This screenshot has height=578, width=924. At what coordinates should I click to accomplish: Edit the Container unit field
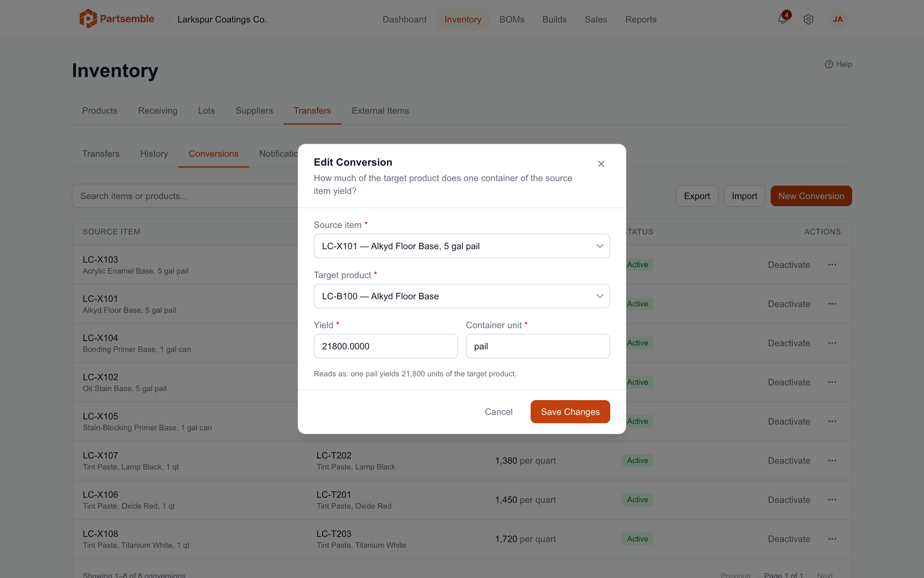(538, 346)
